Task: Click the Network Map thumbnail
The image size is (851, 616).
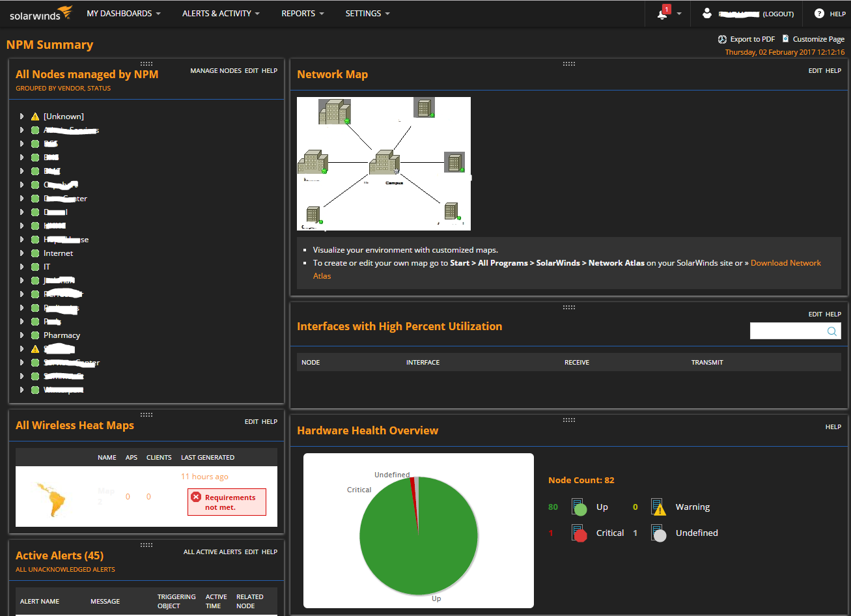Action: coord(384,163)
